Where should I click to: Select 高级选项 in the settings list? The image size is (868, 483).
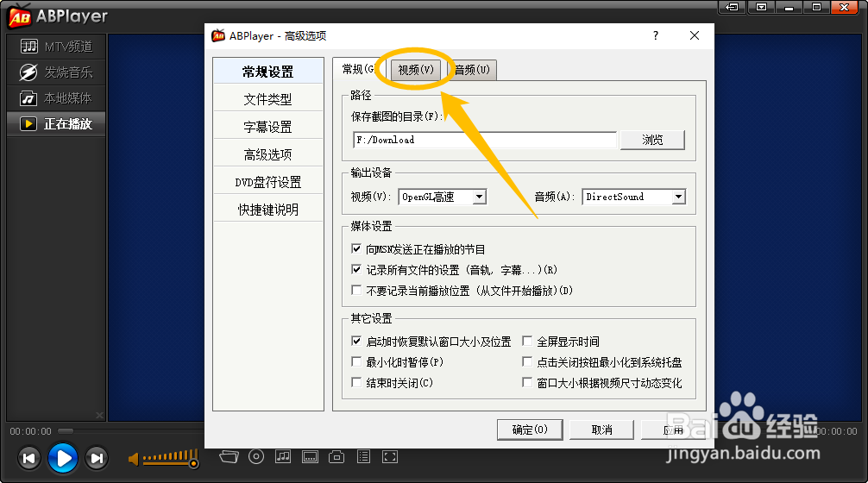[x=268, y=154]
